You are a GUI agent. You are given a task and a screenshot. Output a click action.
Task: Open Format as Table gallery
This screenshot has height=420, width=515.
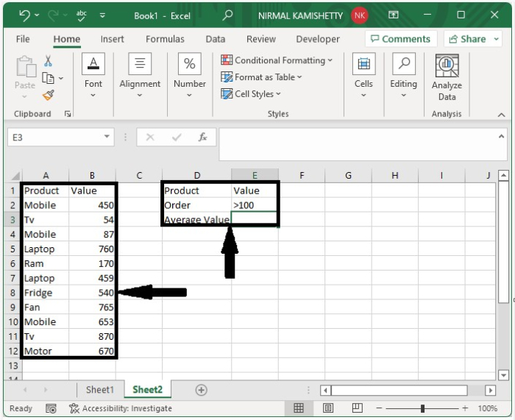261,77
